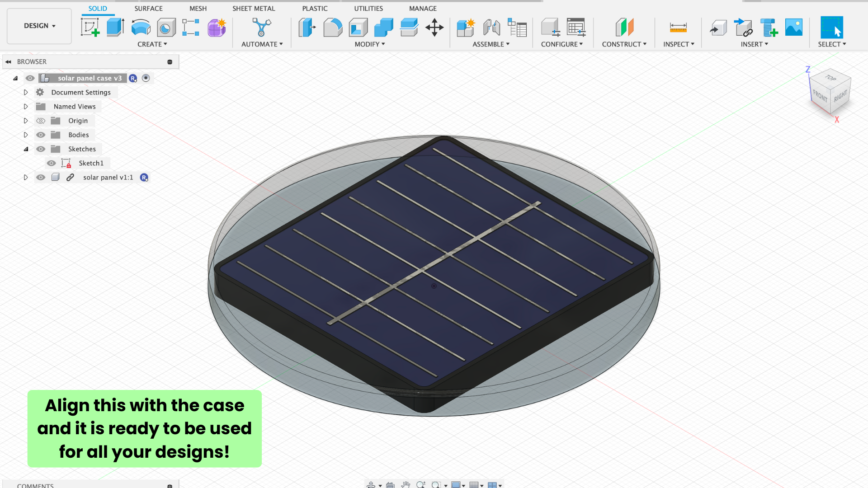Select the Shell tool

358,28
